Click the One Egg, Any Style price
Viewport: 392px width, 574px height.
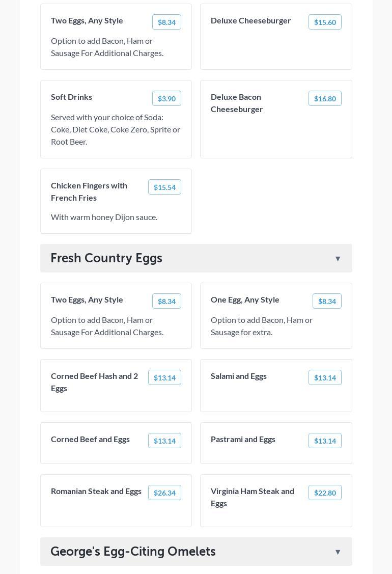point(327,301)
